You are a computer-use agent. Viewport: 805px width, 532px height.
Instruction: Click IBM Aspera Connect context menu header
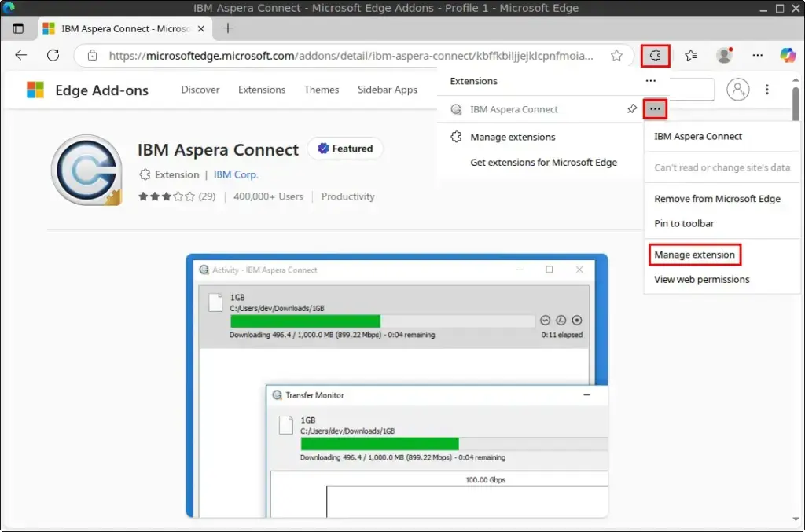pos(698,136)
